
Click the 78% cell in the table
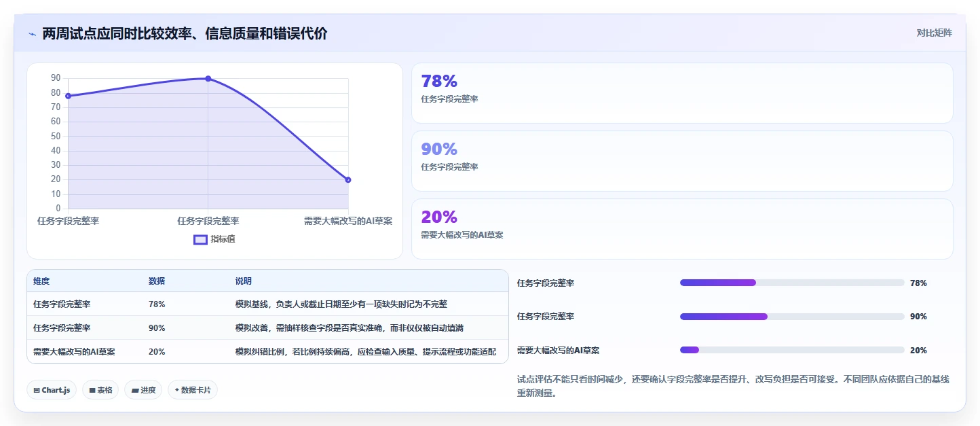click(157, 304)
